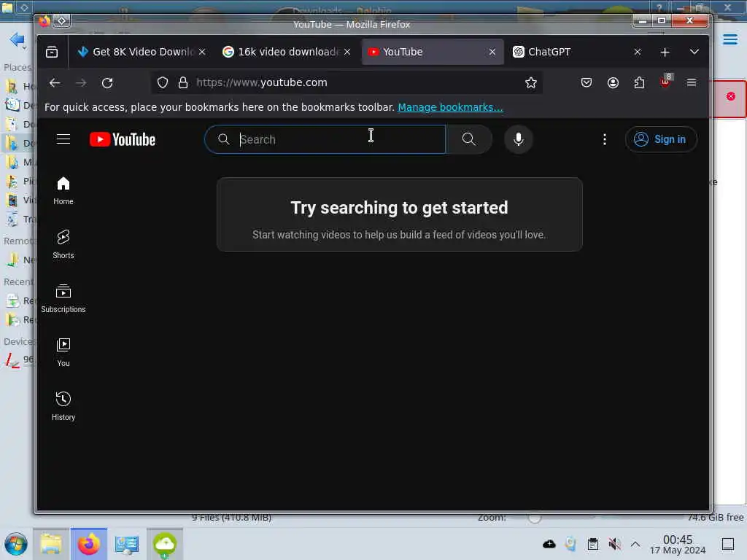
Task: Go to Home in YouTube sidebar
Action: click(x=63, y=191)
